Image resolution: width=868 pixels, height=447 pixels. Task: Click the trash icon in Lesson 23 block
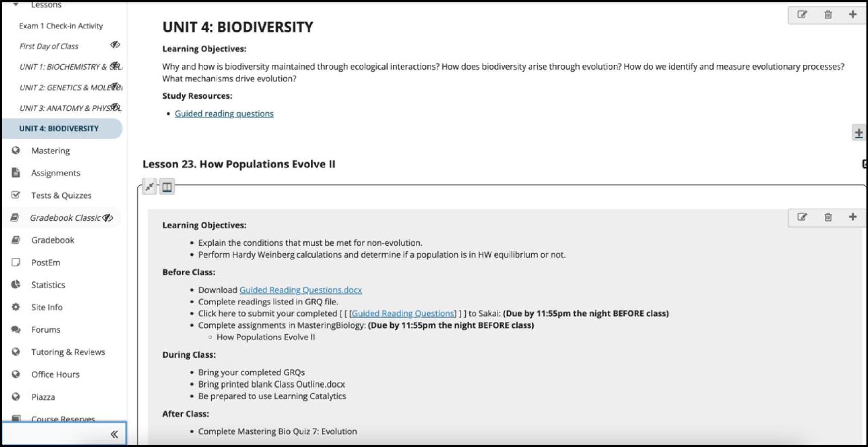(x=828, y=217)
